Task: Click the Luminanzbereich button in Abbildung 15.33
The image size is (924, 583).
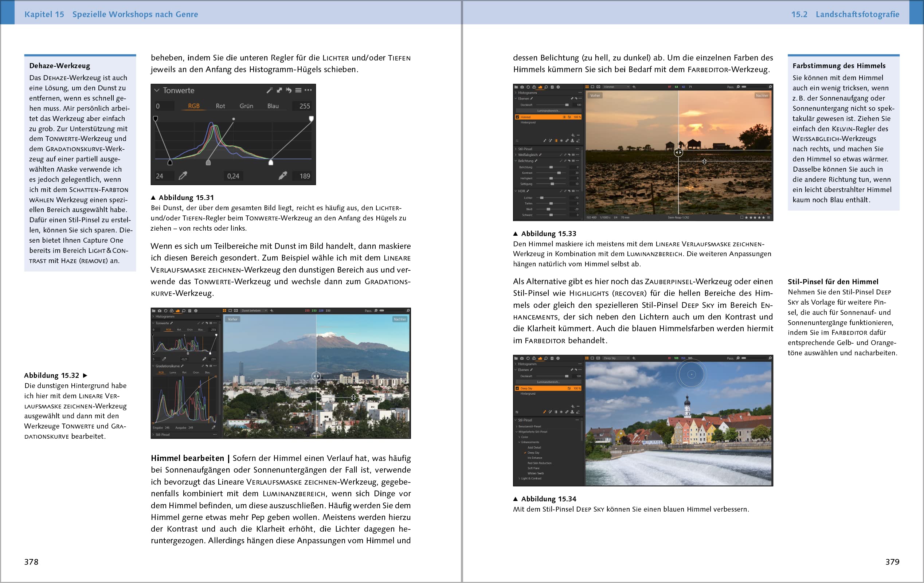Action: click(549, 111)
